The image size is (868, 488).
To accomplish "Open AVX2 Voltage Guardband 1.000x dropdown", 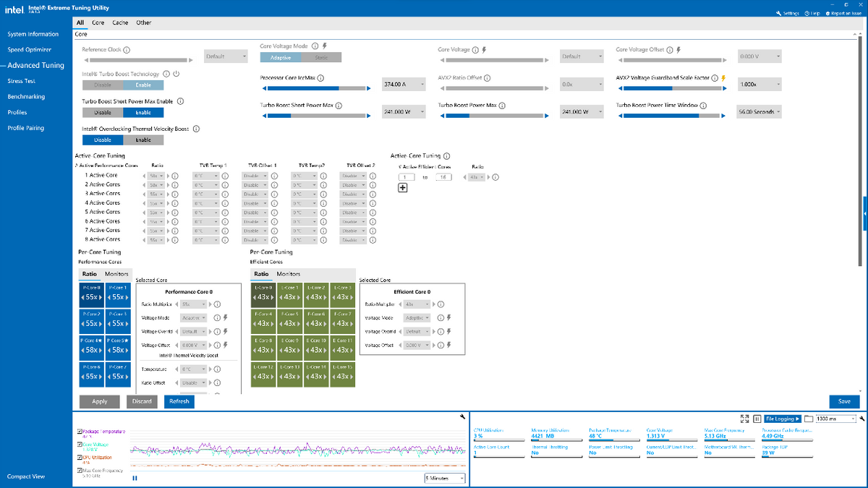I will [x=759, y=85].
